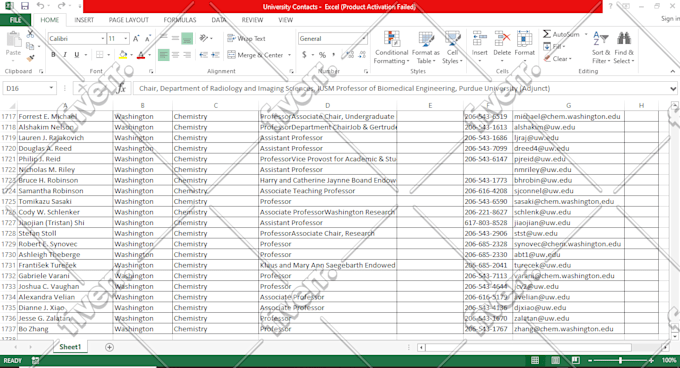This screenshot has height=368, width=680.
Task: Toggle Align Left for the cell
Action: [163, 55]
